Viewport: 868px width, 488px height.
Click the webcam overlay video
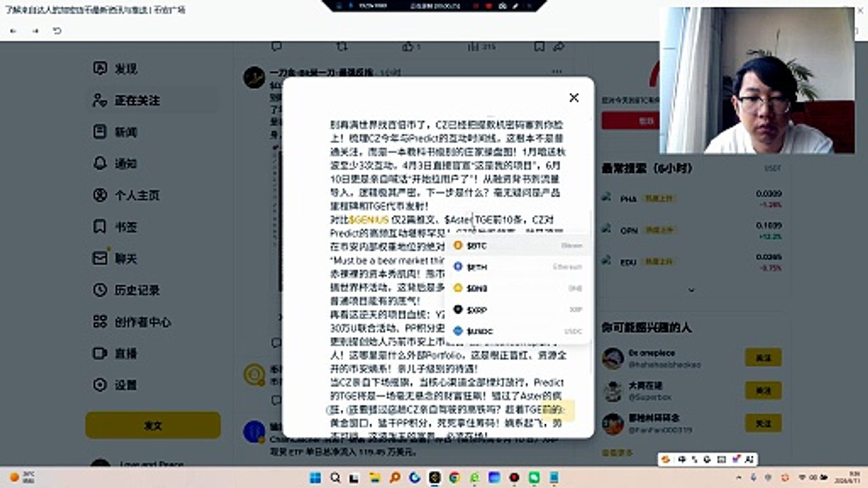[757, 81]
